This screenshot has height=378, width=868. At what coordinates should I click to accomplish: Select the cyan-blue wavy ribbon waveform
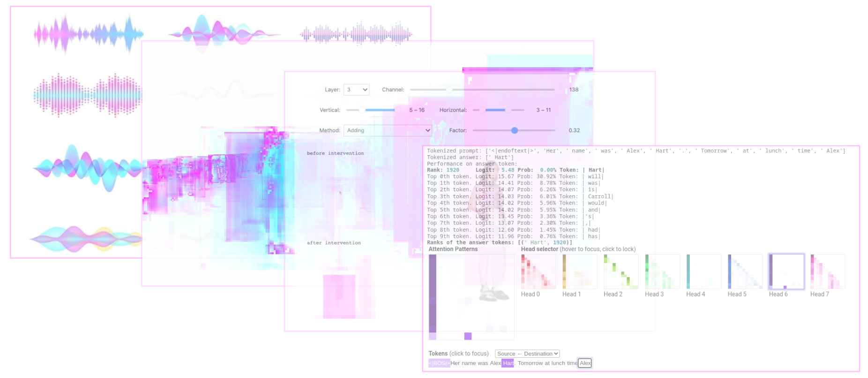pyautogui.click(x=87, y=168)
